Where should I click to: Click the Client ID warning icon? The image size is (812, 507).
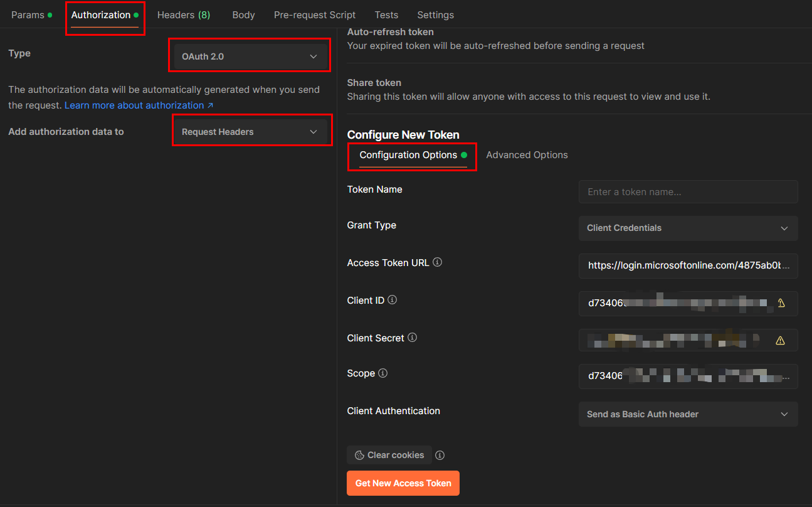pos(781,303)
